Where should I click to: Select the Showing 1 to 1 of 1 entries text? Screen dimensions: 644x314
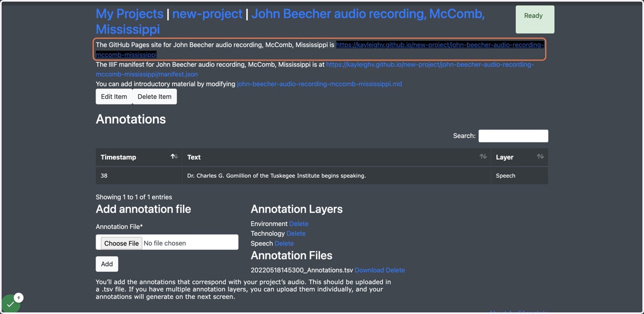click(x=134, y=197)
